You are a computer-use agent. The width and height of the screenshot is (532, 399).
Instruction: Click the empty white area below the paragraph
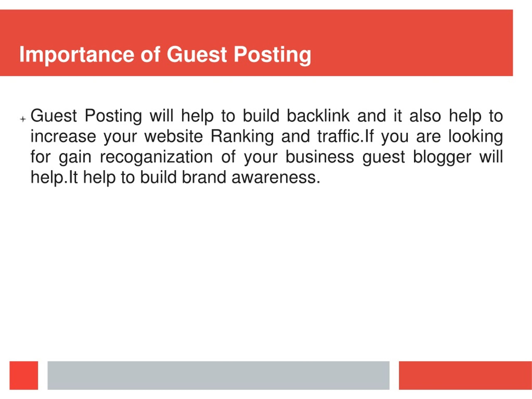coord(266,272)
